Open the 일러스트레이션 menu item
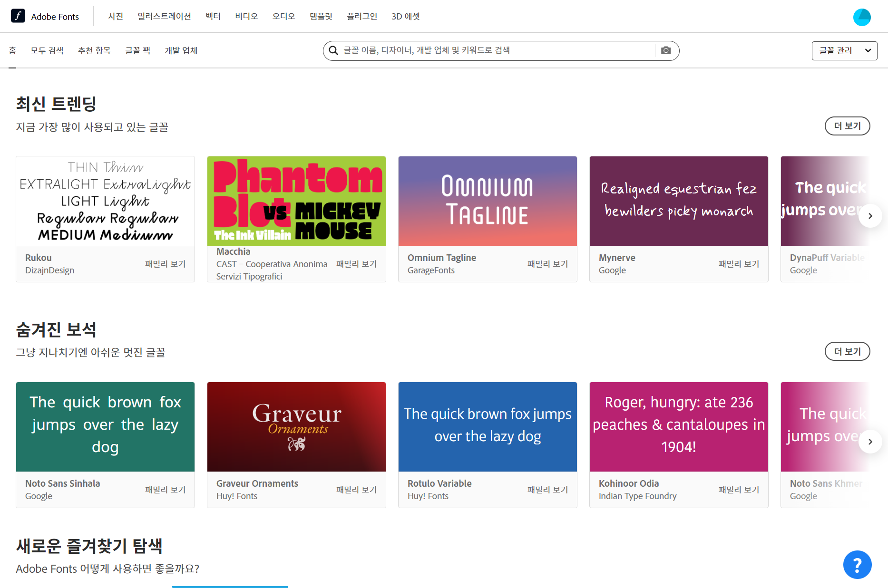Screen dimensions: 888x588 coord(164,17)
